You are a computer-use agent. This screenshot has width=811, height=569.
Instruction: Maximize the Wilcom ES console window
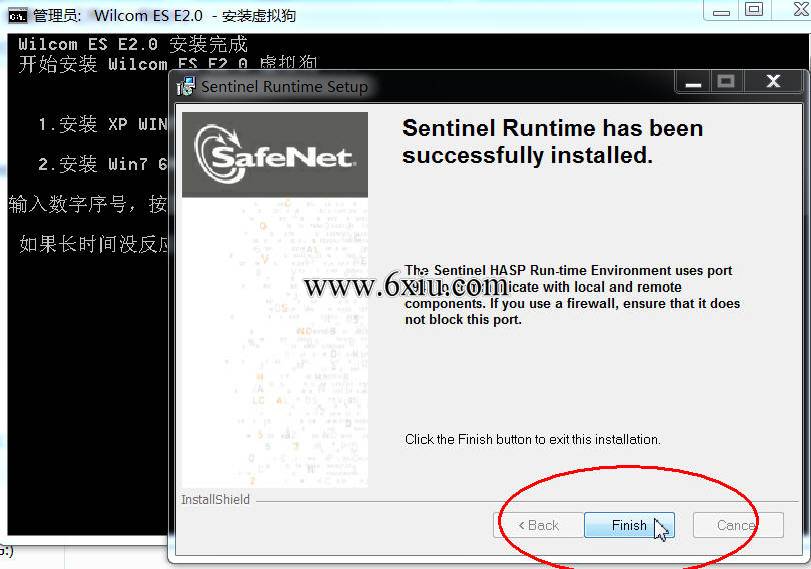click(x=754, y=10)
